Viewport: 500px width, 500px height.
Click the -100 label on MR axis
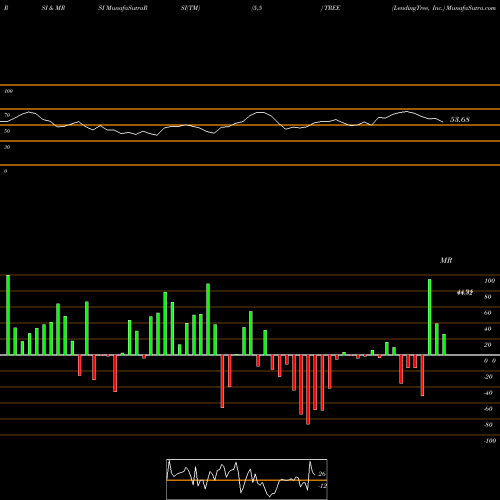coord(490,441)
